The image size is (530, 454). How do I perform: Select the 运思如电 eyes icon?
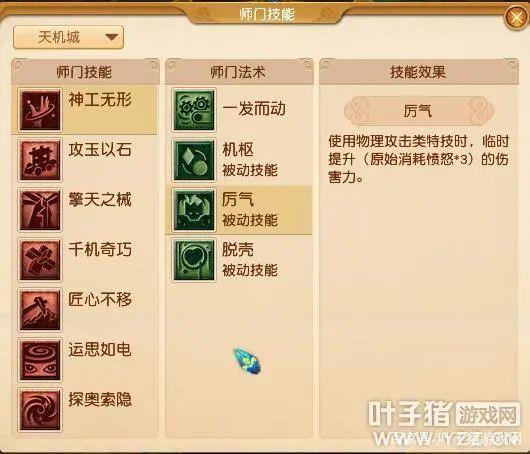40,360
